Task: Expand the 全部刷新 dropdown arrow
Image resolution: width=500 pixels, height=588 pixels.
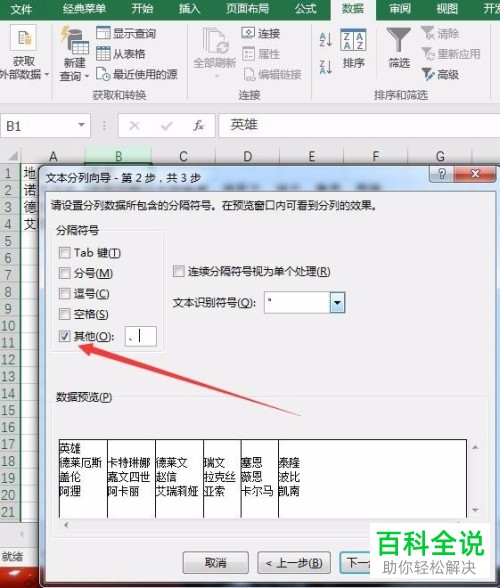Action: [216, 76]
